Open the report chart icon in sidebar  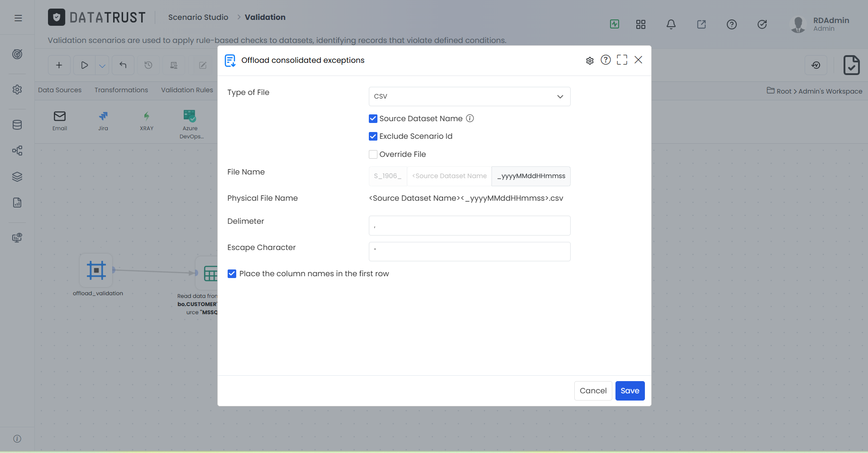click(x=17, y=203)
